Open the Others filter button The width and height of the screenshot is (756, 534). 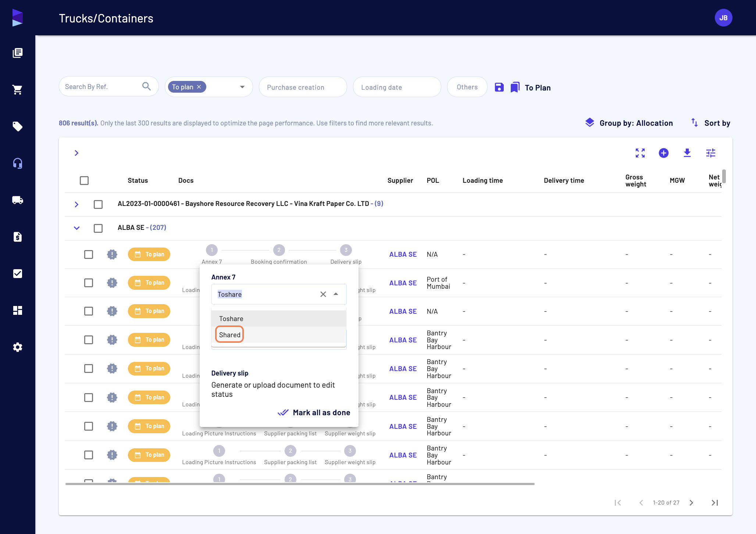pyautogui.click(x=467, y=87)
